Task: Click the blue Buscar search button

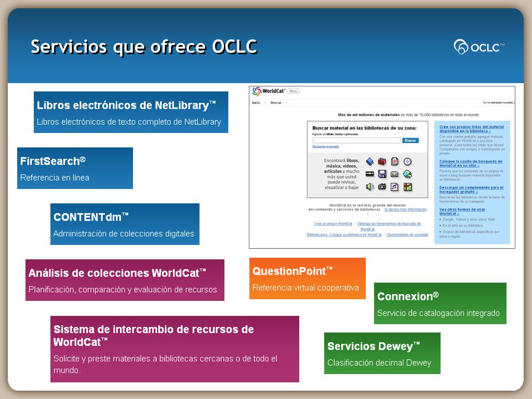Action: pyautogui.click(x=411, y=140)
